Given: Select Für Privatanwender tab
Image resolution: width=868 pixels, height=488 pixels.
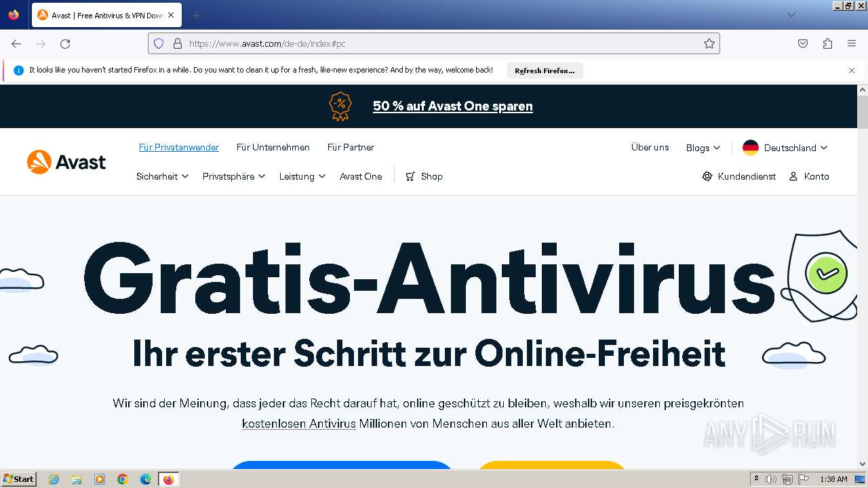Looking at the screenshot, I should coord(179,147).
